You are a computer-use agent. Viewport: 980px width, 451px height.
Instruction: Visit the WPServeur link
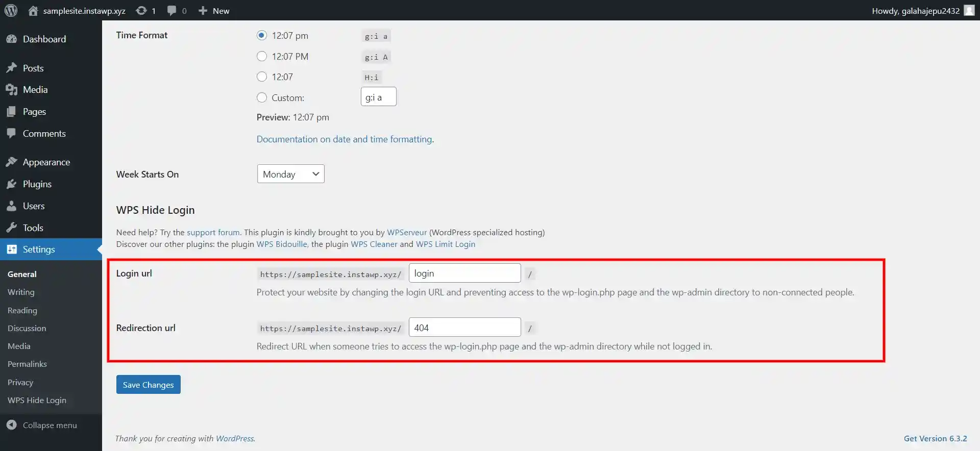click(407, 232)
